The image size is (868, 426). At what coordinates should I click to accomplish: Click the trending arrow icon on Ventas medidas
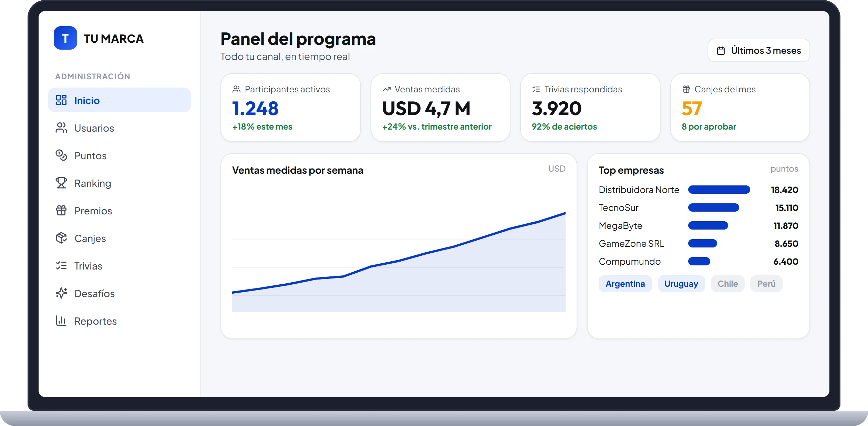[386, 89]
